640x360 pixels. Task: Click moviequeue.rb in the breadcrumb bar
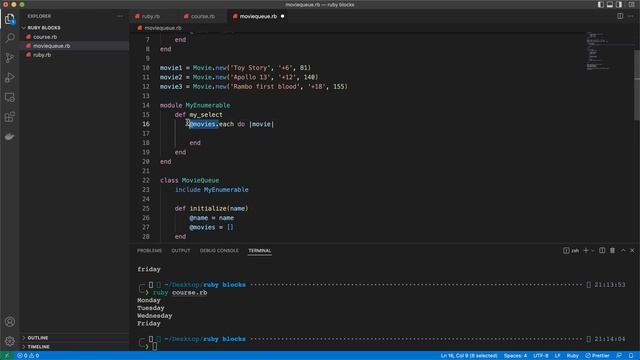[x=162, y=28]
